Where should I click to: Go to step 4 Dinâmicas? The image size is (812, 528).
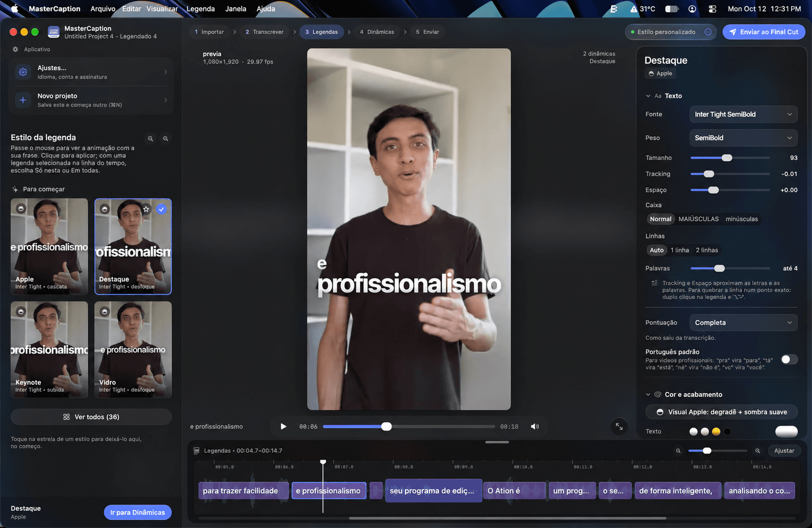377,32
